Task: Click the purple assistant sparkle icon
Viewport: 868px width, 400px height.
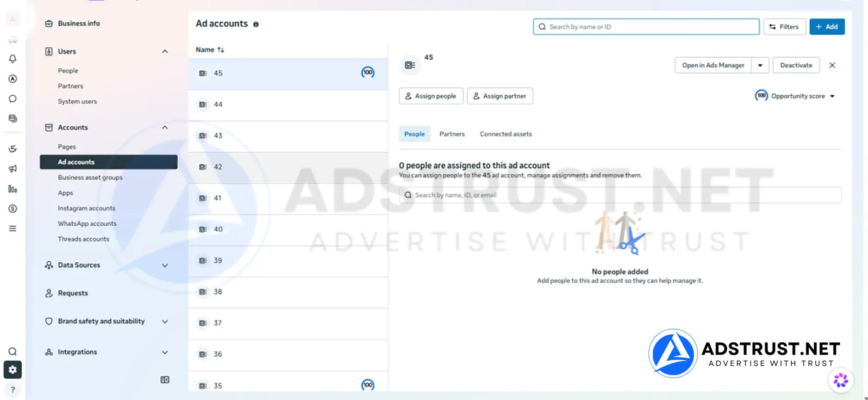Action: click(x=840, y=380)
